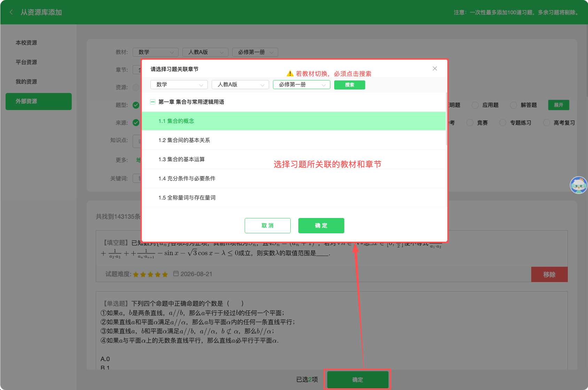Image resolution: width=588 pixels, height=390 pixels.
Task: Click the 确定 button in the chapter dialog
Action: point(321,226)
